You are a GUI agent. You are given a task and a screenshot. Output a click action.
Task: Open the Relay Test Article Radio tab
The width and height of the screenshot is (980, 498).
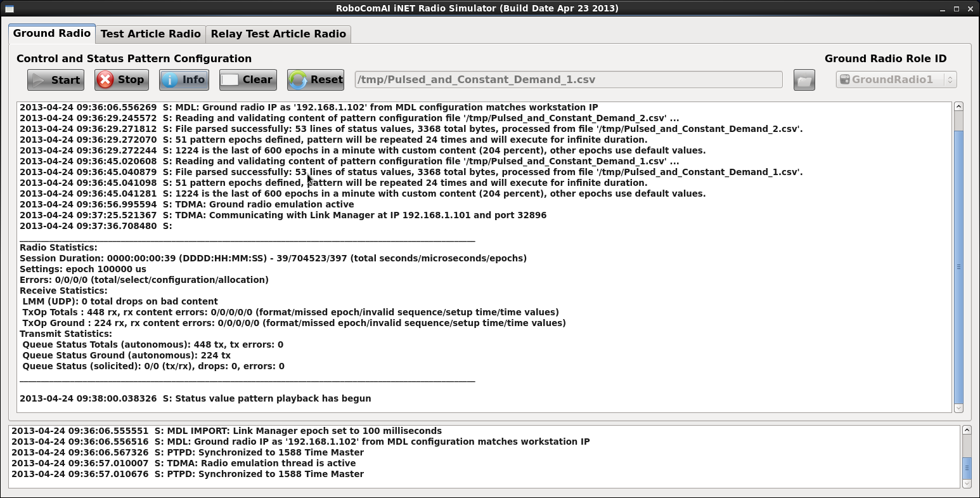(278, 34)
